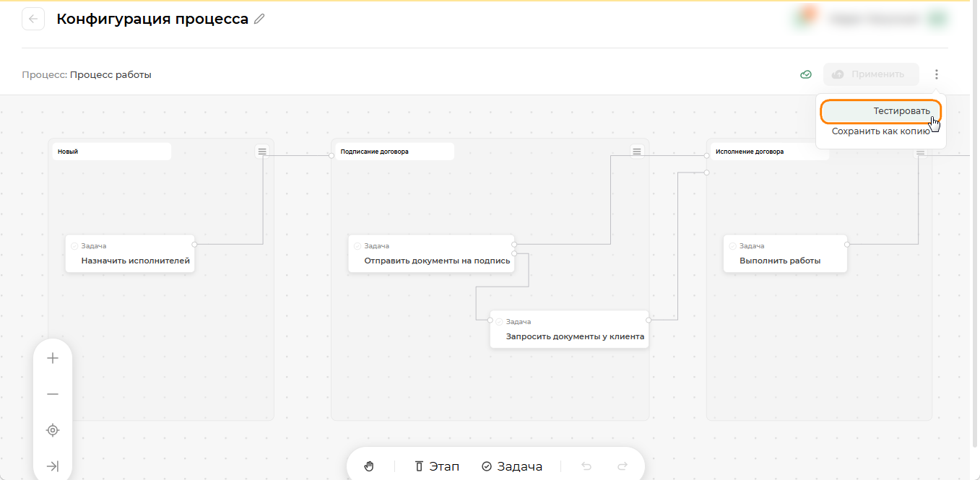Image resolution: width=980 pixels, height=480 pixels.
Task: Zoom in with the plus icon
Action: [x=53, y=358]
